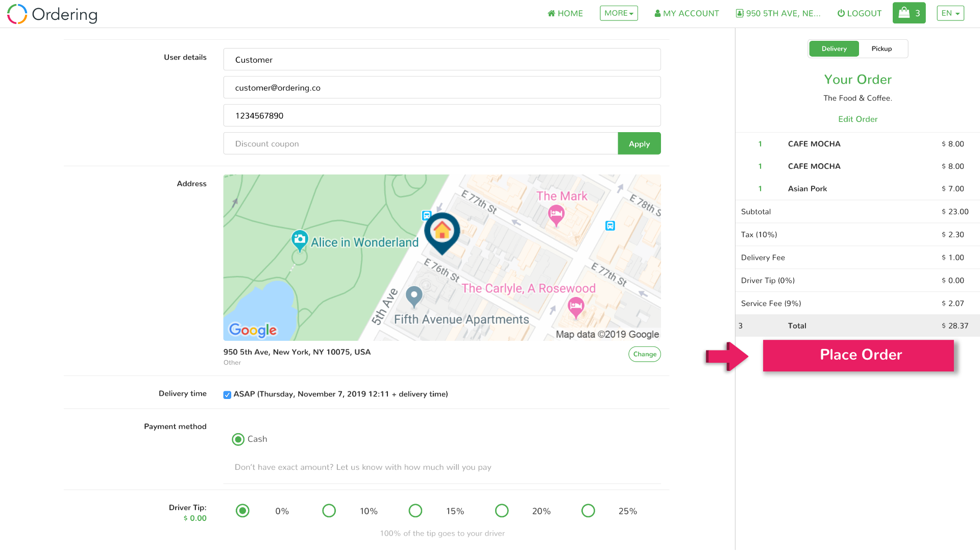The width and height of the screenshot is (980, 551).
Task: Click the Fifth Avenue Apartments gray pin
Action: [414, 296]
